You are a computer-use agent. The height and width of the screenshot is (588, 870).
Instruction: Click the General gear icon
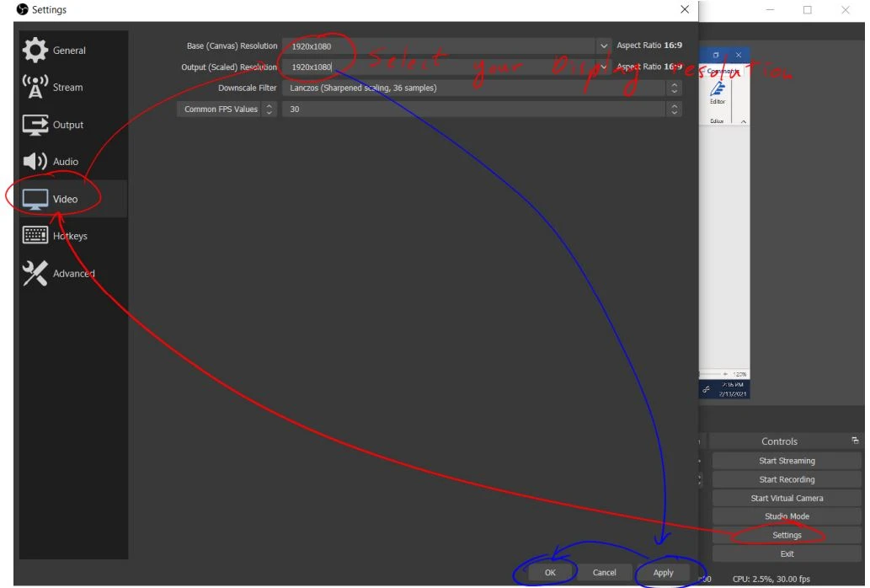tap(35, 51)
